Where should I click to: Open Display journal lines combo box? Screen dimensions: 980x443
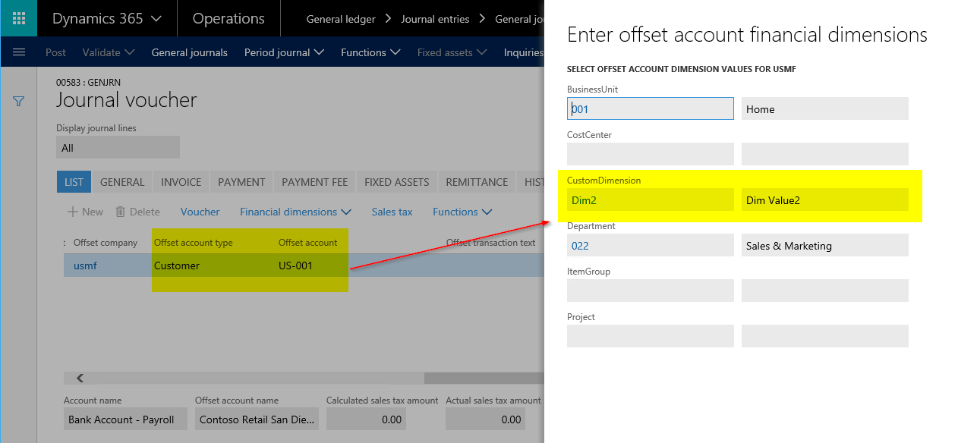point(118,148)
